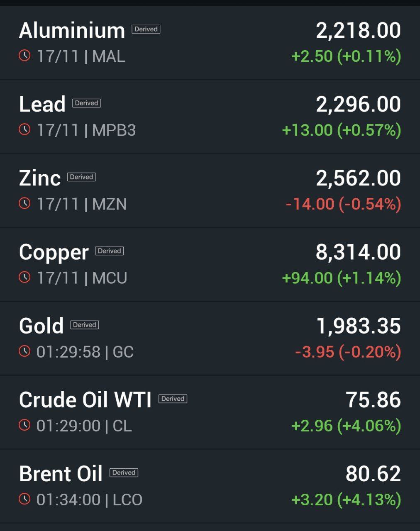Click the Derived badge next to Copper
The width and height of the screenshot is (420, 531).
click(110, 251)
